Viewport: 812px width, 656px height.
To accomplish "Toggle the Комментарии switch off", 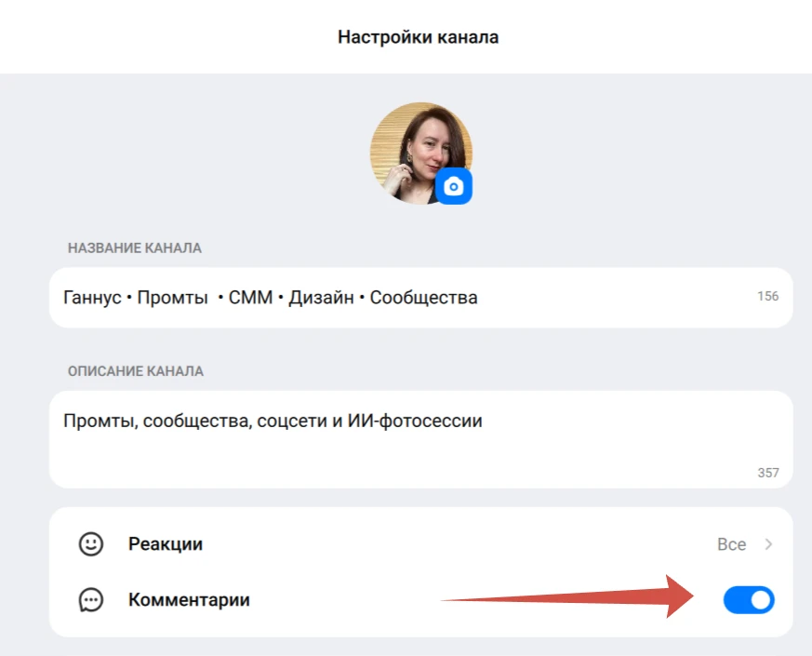I will click(749, 600).
